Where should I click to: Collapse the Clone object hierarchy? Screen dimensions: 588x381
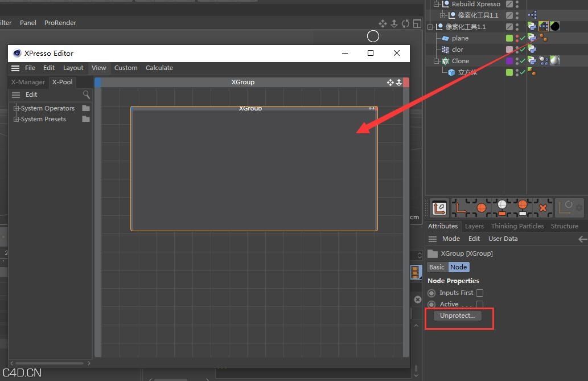(437, 61)
